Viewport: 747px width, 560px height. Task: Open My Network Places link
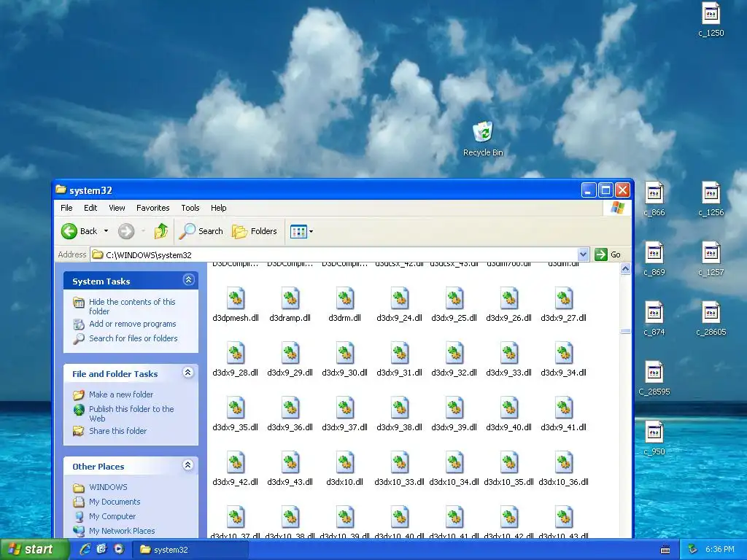point(122,531)
